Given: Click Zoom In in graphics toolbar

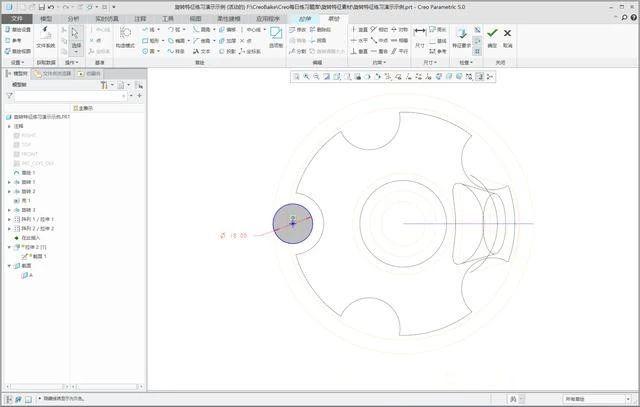Looking at the screenshot, I should click(x=307, y=76).
